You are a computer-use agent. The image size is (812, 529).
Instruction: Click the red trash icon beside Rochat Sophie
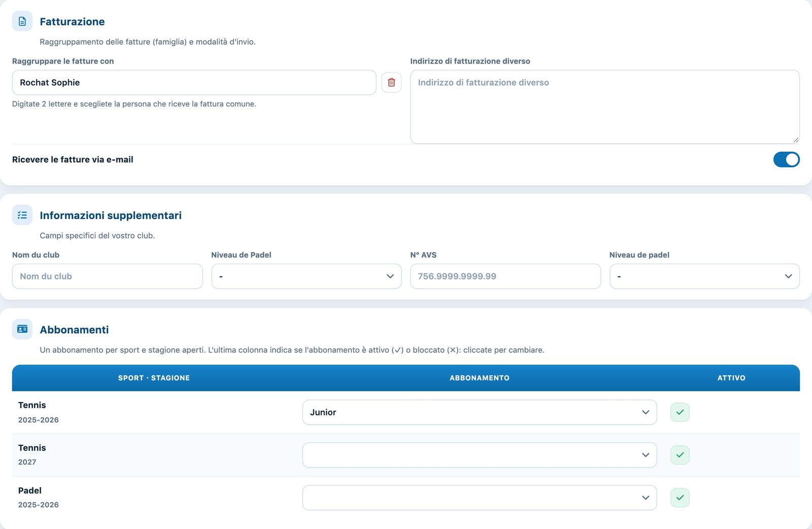[x=391, y=82]
